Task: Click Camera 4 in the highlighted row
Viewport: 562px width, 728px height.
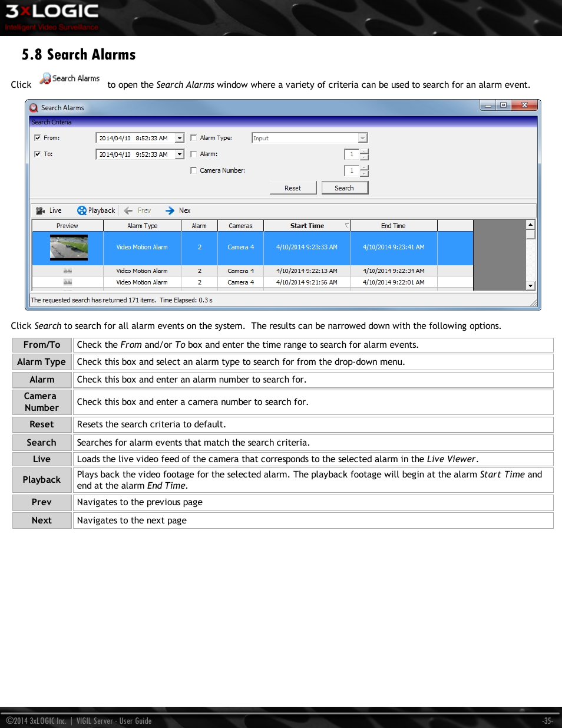Action: [x=240, y=248]
